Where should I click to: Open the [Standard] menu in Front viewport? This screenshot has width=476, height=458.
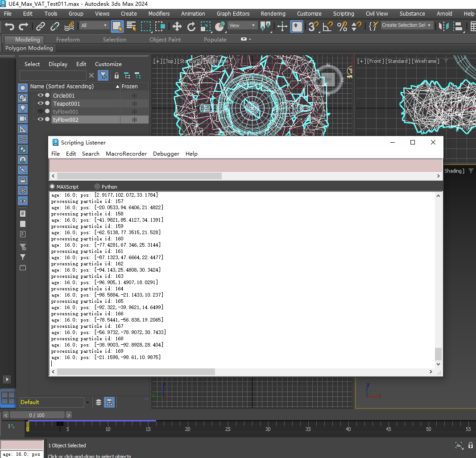tap(398, 61)
